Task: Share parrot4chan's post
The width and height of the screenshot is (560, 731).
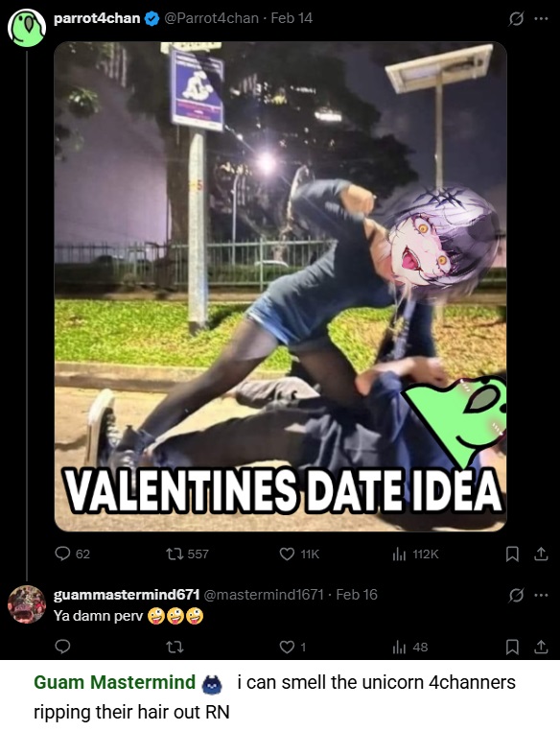Action: coord(541,554)
